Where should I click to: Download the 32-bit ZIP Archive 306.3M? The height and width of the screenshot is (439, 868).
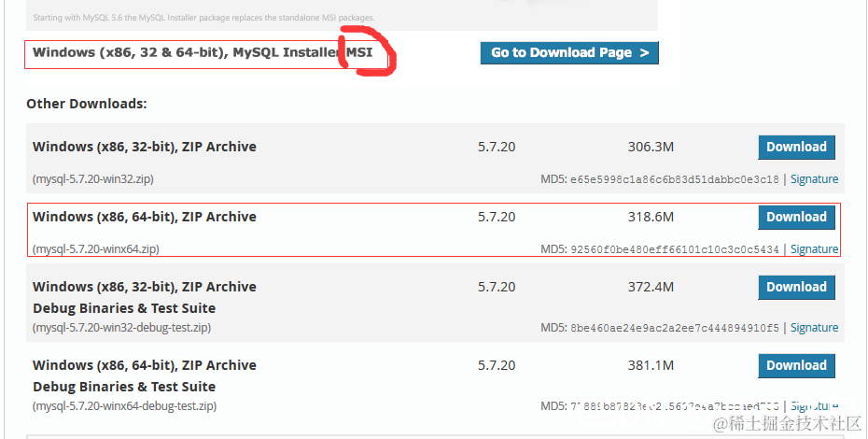(x=796, y=148)
